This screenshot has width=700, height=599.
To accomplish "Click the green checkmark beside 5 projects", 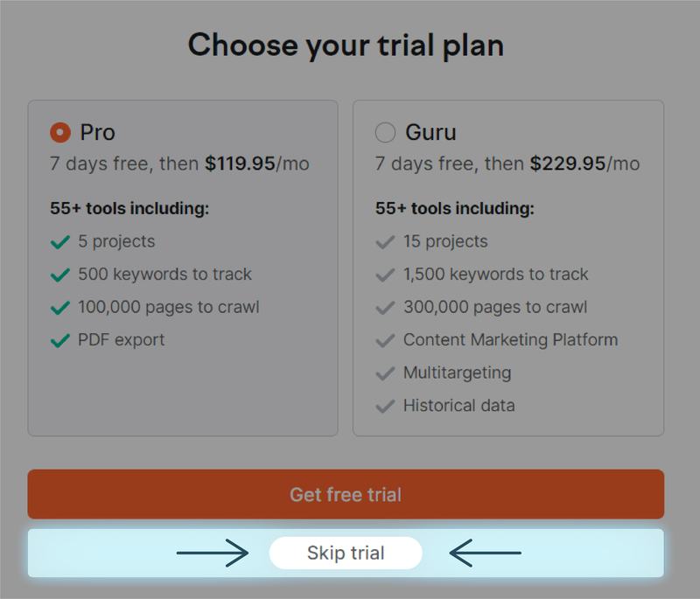I will pos(59,242).
